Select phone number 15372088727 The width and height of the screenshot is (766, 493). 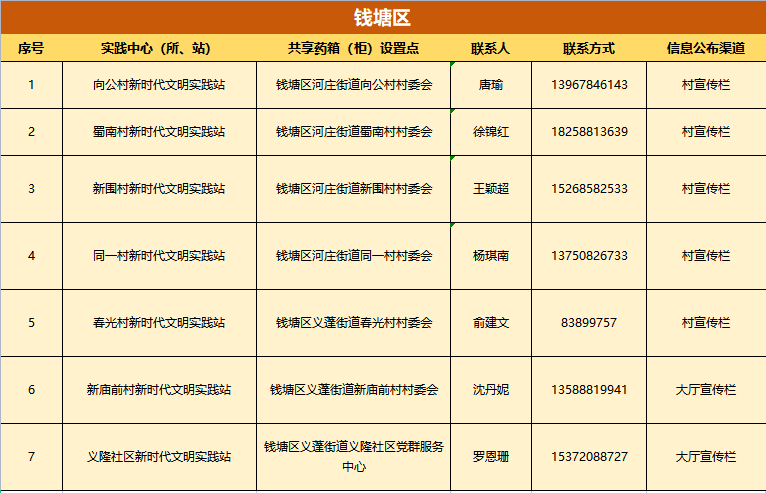click(x=589, y=457)
